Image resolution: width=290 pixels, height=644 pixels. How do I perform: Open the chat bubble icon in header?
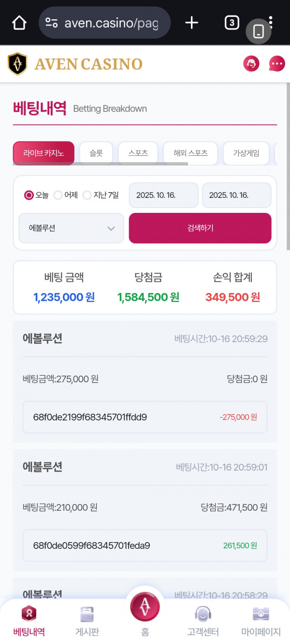click(277, 64)
